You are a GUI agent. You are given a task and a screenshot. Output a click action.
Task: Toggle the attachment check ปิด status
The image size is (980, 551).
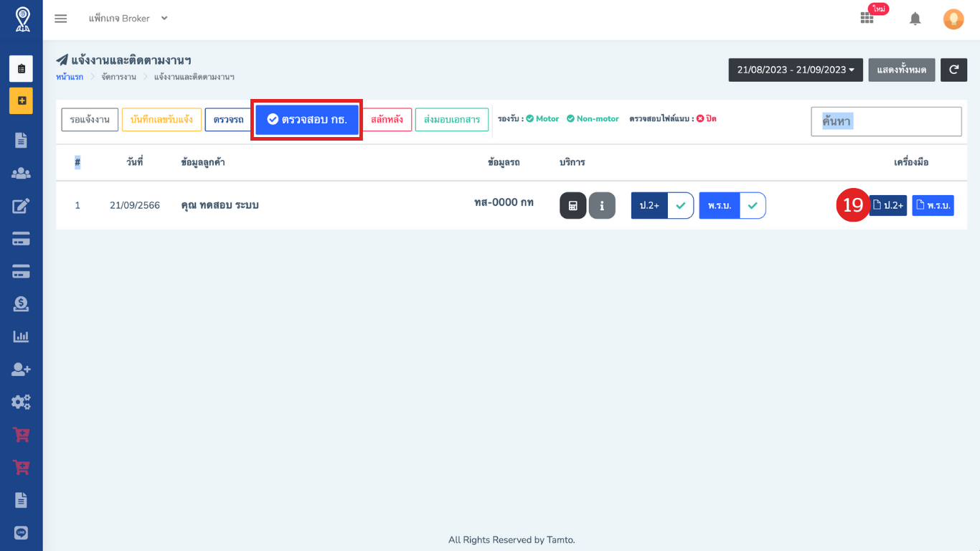pos(707,118)
